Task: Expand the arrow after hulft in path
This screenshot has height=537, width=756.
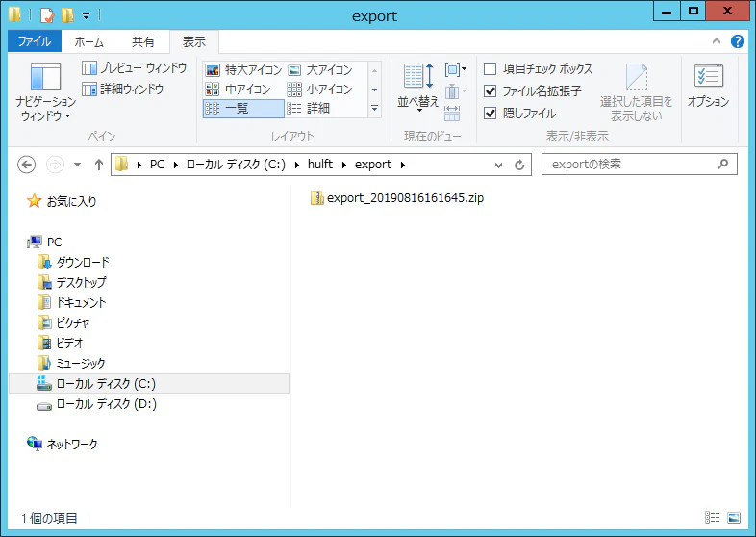Action: [x=344, y=165]
